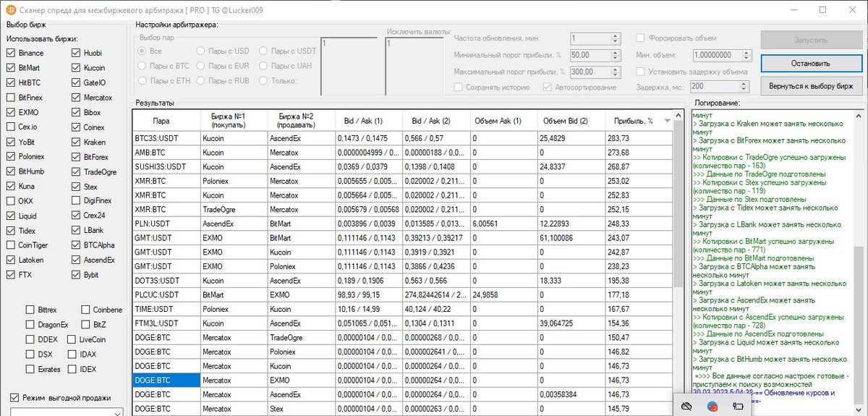Click the disabled 'Запустить' button
Image resolution: width=868 pixels, height=416 pixels.
(811, 41)
